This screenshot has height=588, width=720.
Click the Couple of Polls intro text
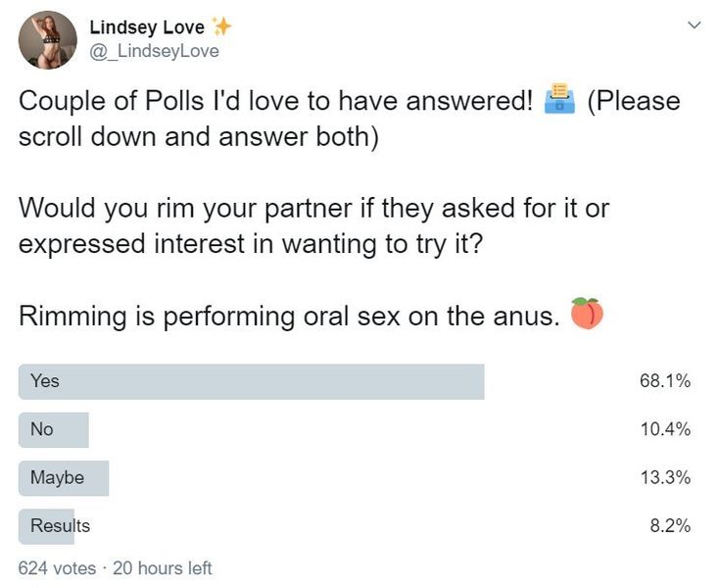[x=274, y=101]
